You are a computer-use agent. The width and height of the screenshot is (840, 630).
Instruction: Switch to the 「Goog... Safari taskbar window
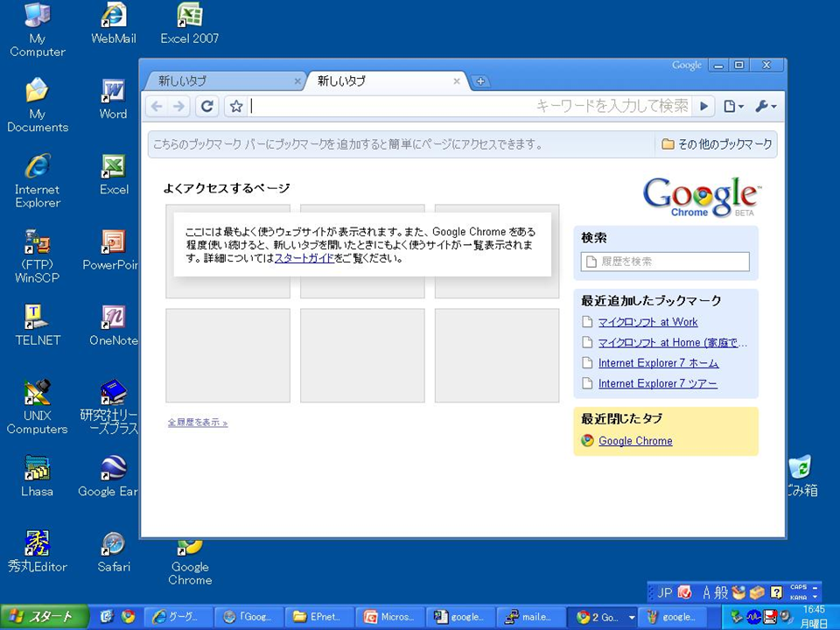[249, 617]
